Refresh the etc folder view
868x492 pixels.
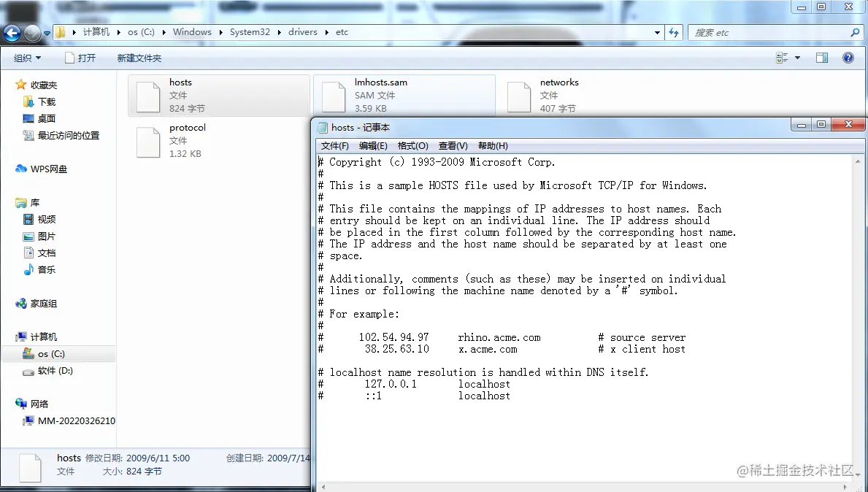[674, 33]
